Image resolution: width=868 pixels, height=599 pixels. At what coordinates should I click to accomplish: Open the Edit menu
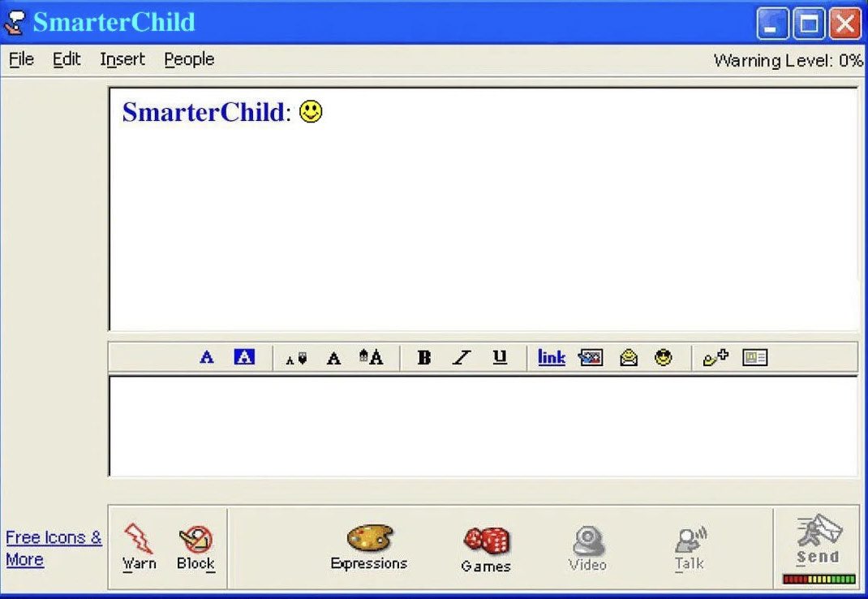(x=67, y=59)
